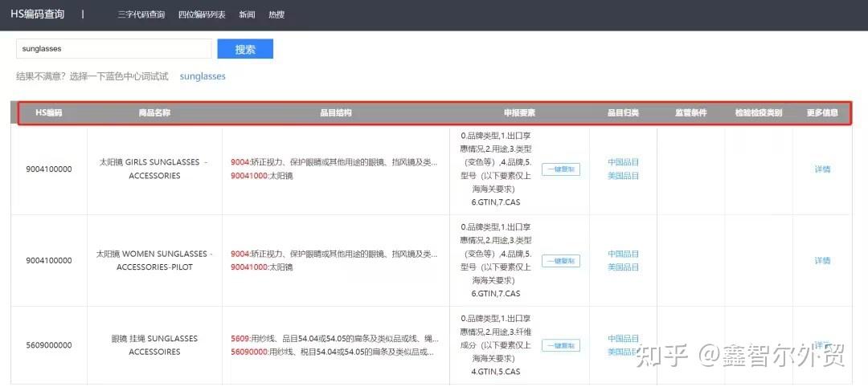Screen dimensions: 868x391
Task: Copy declaration elements for GIRLS SUNGLASSES row
Action: 561,169
